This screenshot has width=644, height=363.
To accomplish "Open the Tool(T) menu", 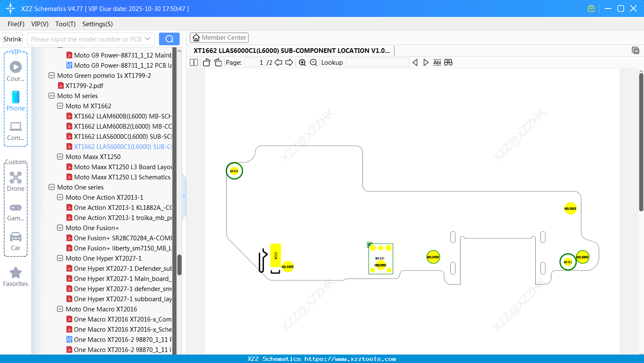I will click(66, 24).
